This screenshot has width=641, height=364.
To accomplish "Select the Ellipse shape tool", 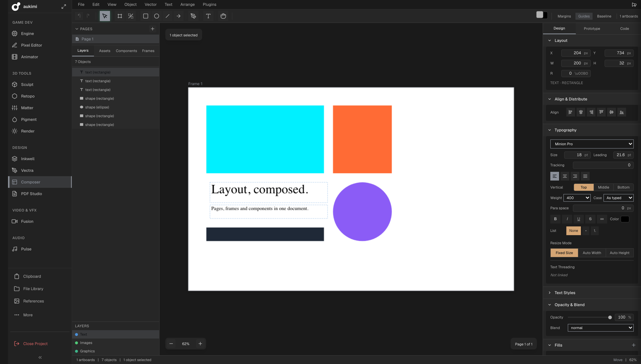I will 157,16.
